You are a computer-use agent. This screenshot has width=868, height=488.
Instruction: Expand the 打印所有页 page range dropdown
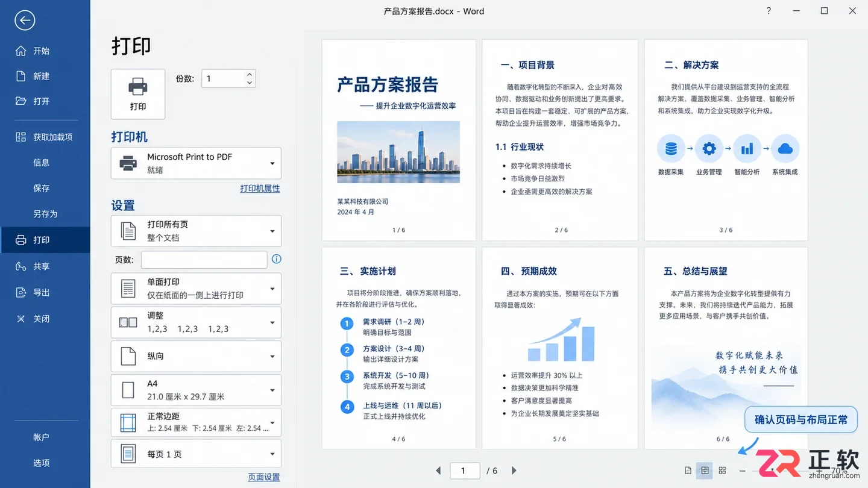196,231
